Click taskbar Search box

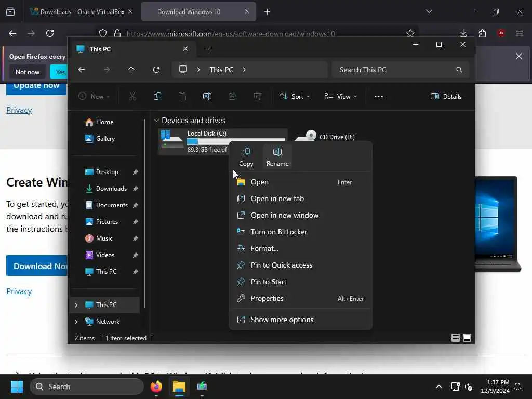tap(87, 387)
